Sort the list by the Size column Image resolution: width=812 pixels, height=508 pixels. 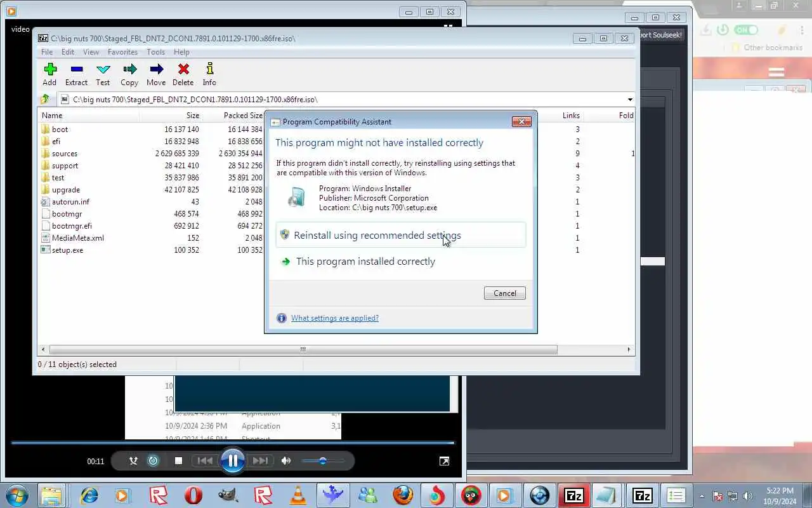point(171,115)
